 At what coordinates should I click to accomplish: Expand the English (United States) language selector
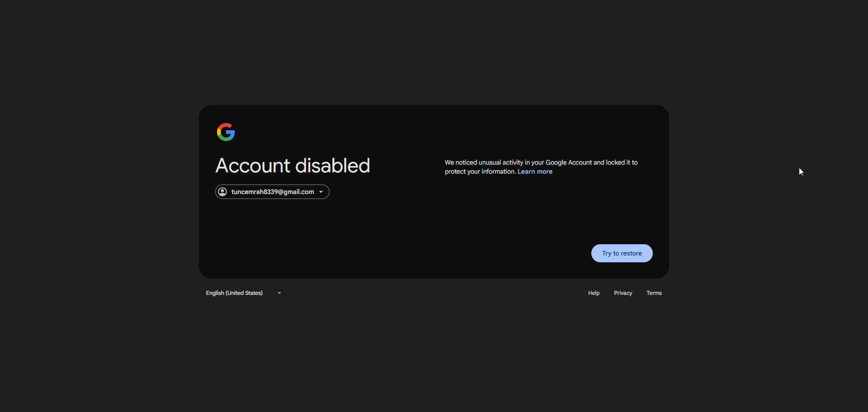pos(244,293)
